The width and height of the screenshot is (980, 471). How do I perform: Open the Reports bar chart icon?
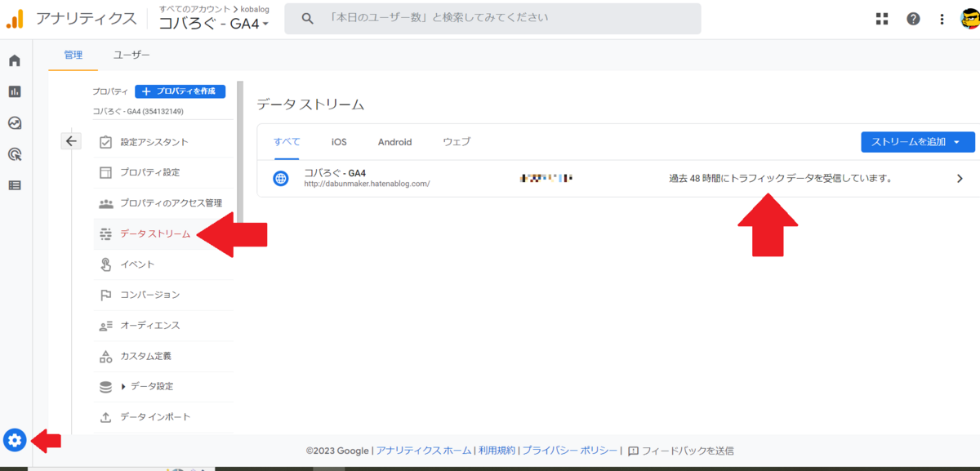(x=15, y=91)
